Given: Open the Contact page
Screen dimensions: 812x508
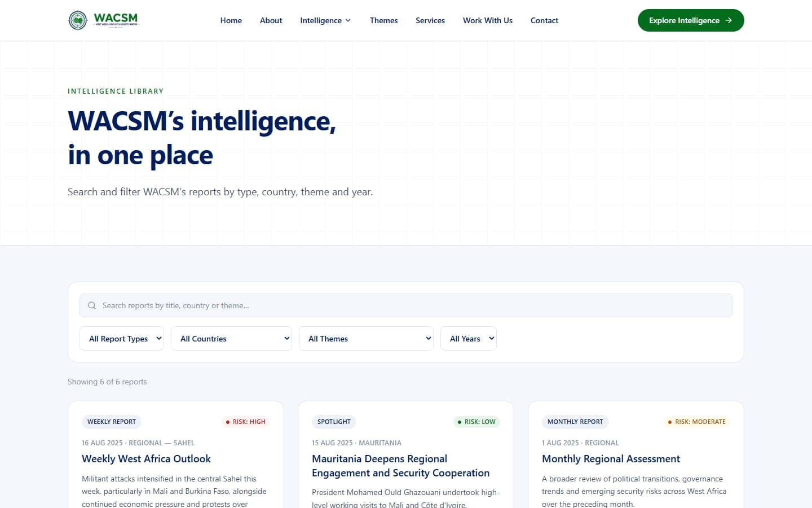Looking at the screenshot, I should pos(545,20).
